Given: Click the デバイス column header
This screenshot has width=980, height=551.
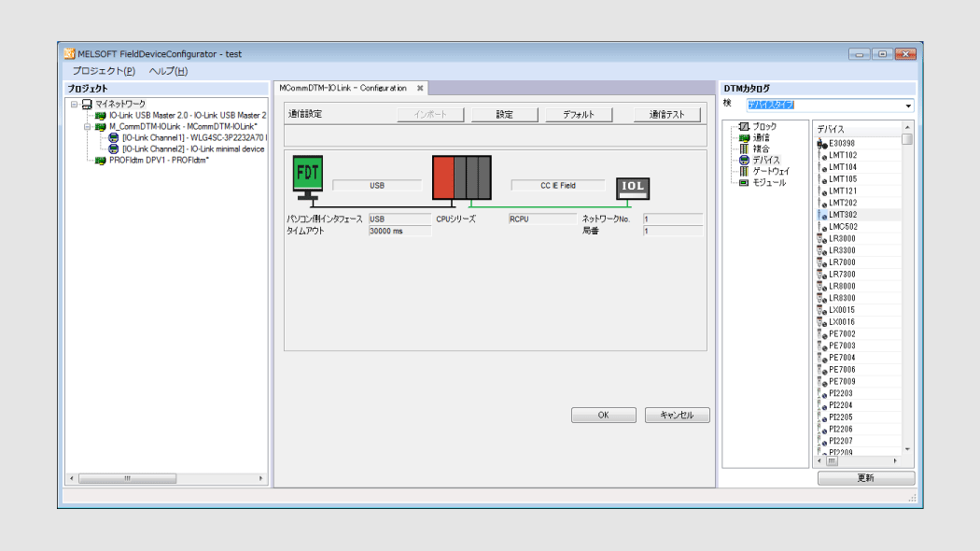Looking at the screenshot, I should coord(858,130).
